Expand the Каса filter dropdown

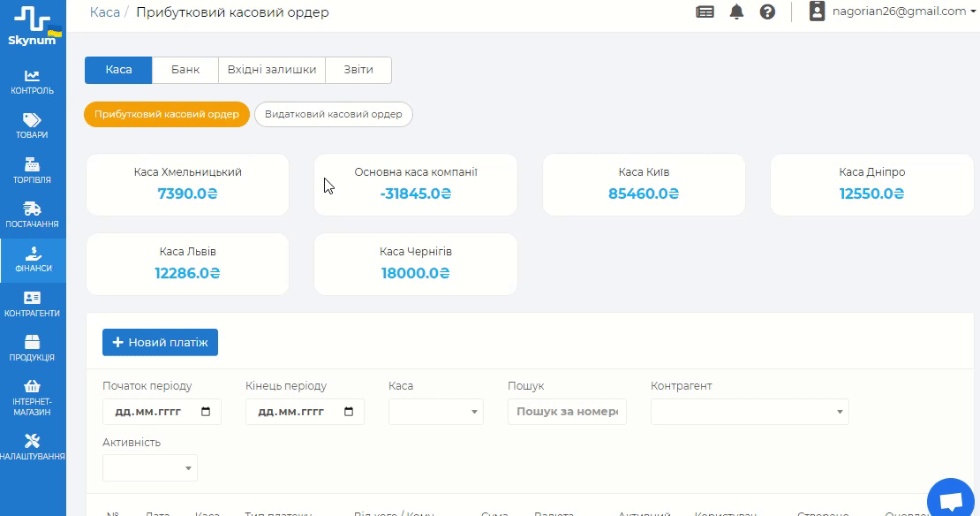(x=436, y=412)
